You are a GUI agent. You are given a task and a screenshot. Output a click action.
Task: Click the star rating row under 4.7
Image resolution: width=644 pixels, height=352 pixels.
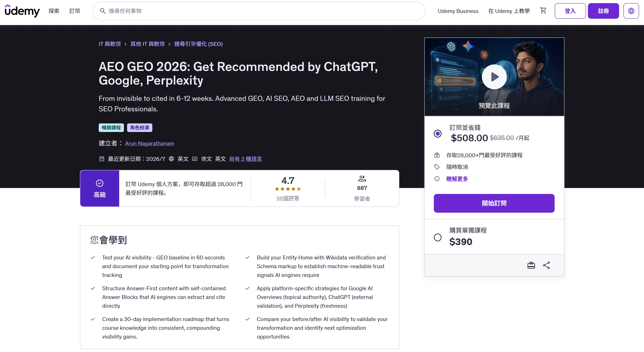click(288, 189)
